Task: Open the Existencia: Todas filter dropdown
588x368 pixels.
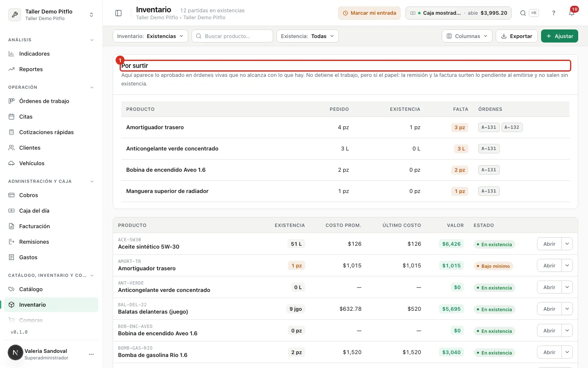Action: click(307, 36)
